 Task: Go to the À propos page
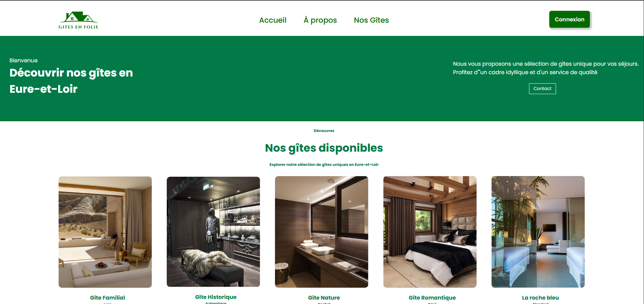click(x=320, y=20)
